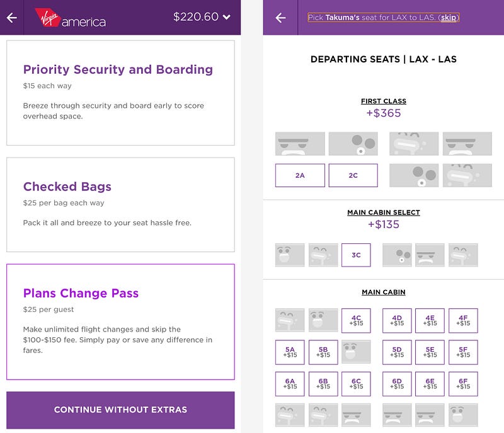The height and width of the screenshot is (433, 504).
Task: Pick seat 5A for +$15
Action: (x=290, y=352)
